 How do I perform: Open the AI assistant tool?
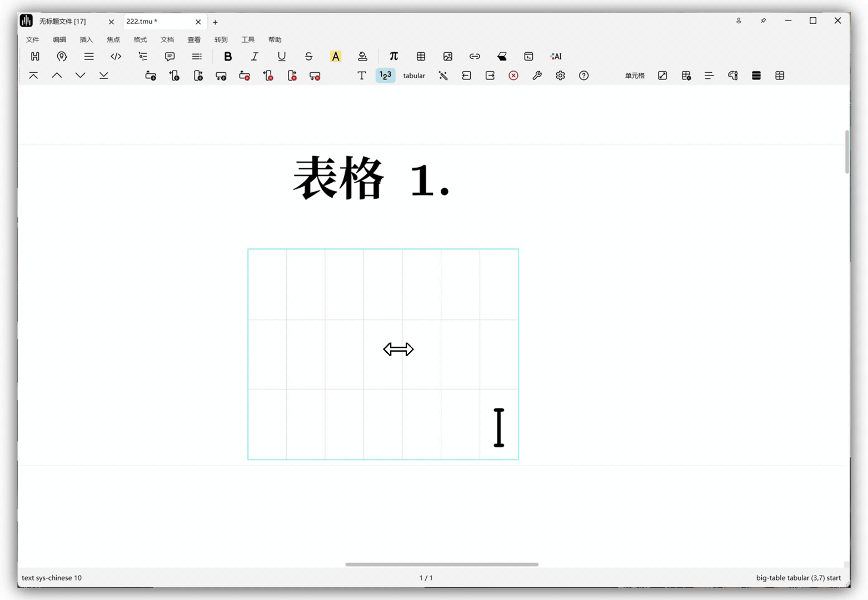pyautogui.click(x=556, y=56)
